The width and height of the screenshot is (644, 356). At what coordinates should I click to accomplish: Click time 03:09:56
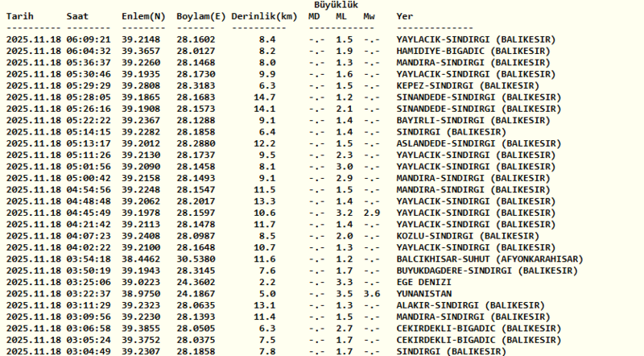tap(89, 316)
